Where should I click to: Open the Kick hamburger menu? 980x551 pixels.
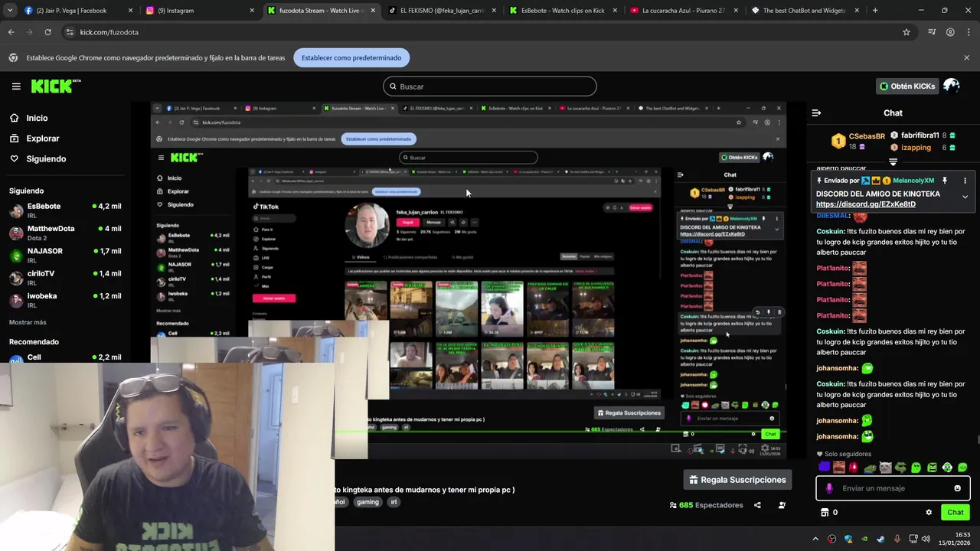[16, 86]
